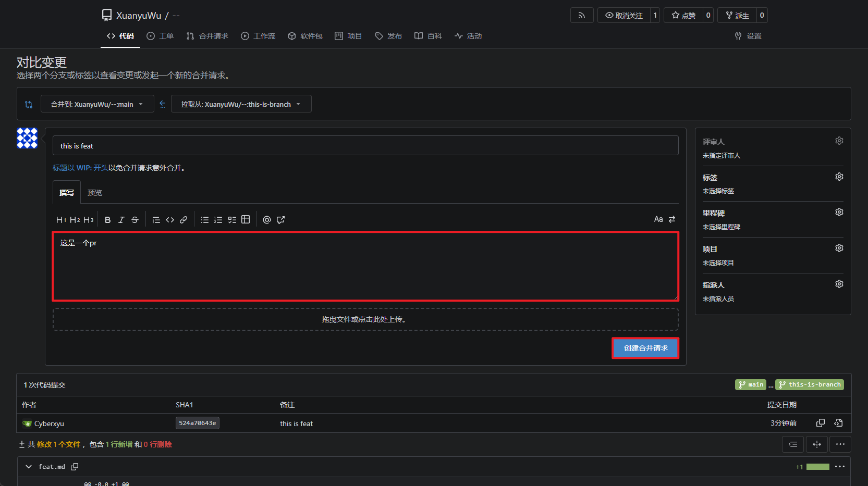Switch to legacy editor toggle arrows
Viewport: 868px width, 486px height.
point(672,219)
